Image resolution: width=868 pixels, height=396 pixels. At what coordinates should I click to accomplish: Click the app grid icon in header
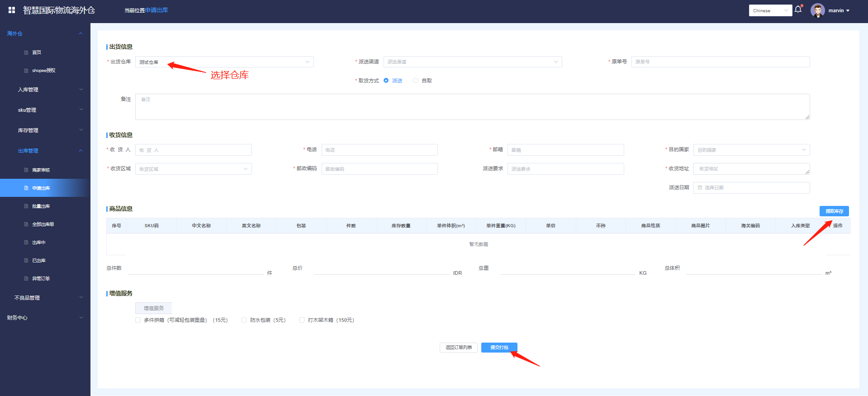coord(12,10)
